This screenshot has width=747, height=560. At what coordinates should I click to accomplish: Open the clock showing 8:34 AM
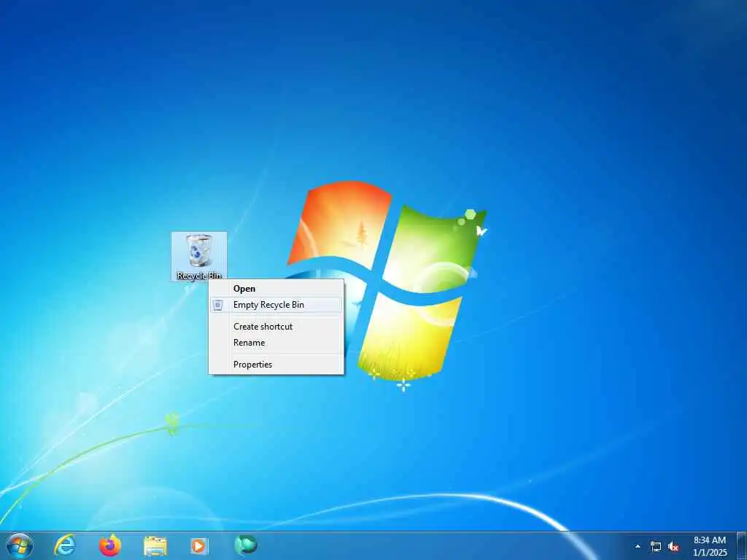pyautogui.click(x=711, y=546)
